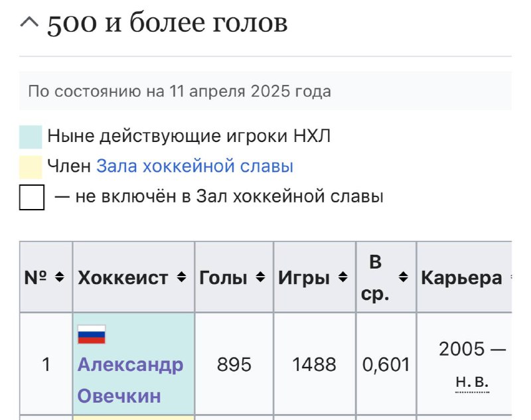531x420 pixels.
Task: Sort by Игры column arrows
Action: click(343, 277)
